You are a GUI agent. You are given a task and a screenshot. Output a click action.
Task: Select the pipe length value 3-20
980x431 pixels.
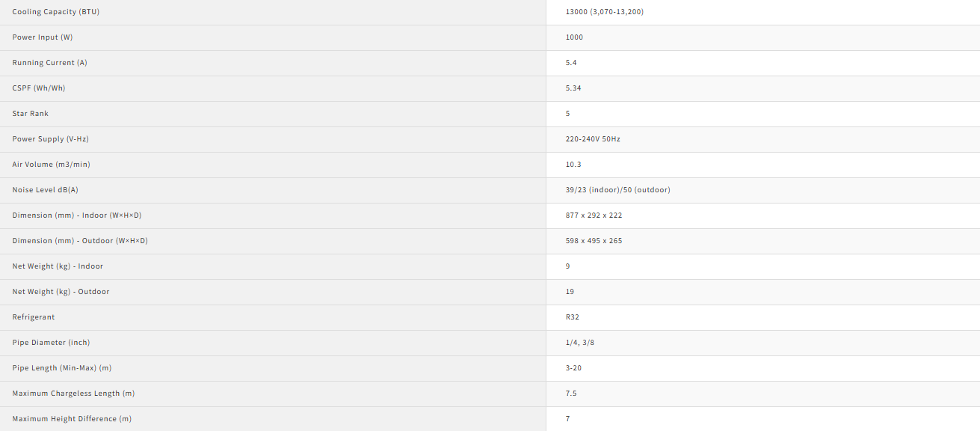[x=574, y=368]
